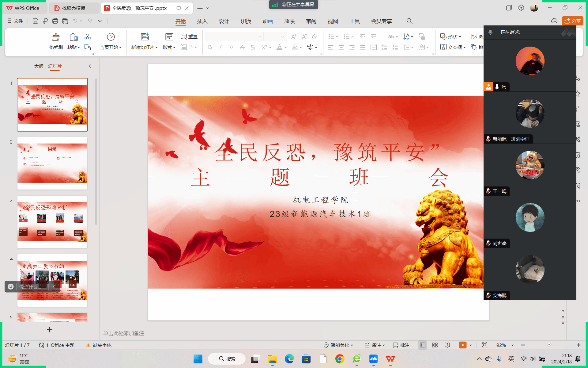588x368 pixels.
Task: Toggle reading view book icon
Action: pos(447,345)
